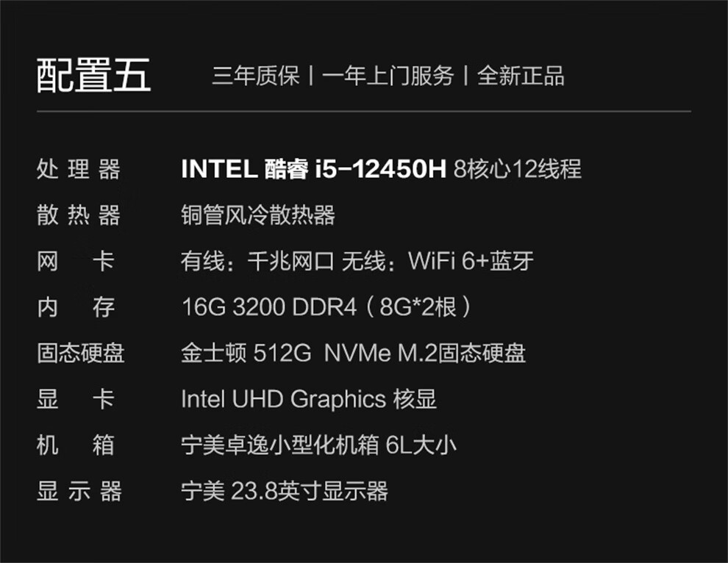The image size is (728, 563).
Task: Click the 宁美 23.8英寸显示器 value
Action: click(x=284, y=490)
